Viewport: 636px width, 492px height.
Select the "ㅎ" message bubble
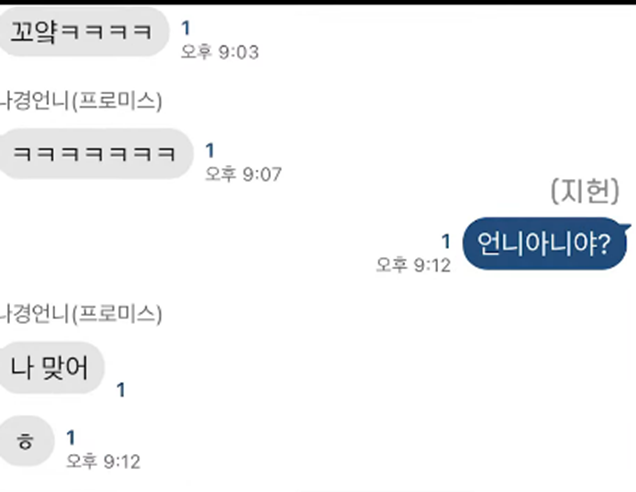(26, 441)
